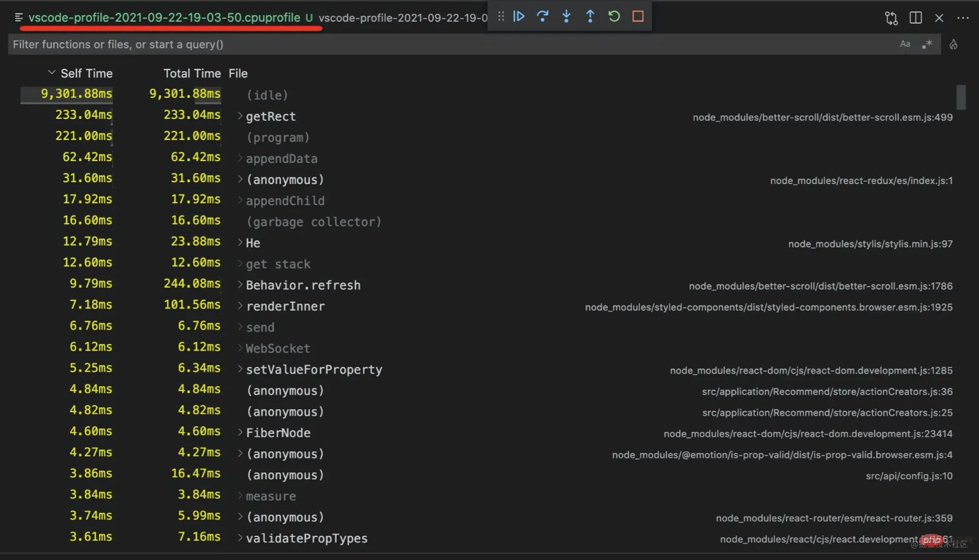Stop debugging with the red square
The height and width of the screenshot is (560, 979).
(638, 16)
